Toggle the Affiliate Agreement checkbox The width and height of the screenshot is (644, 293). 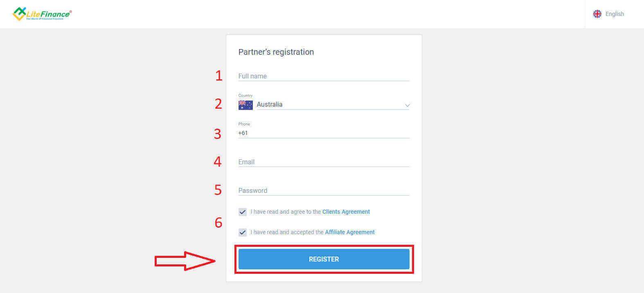[243, 233]
